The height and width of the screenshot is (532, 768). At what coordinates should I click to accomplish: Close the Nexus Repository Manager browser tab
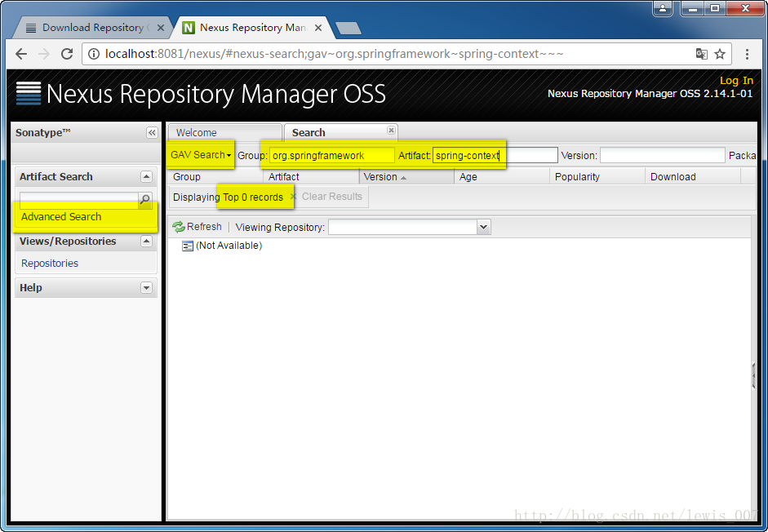click(x=318, y=28)
